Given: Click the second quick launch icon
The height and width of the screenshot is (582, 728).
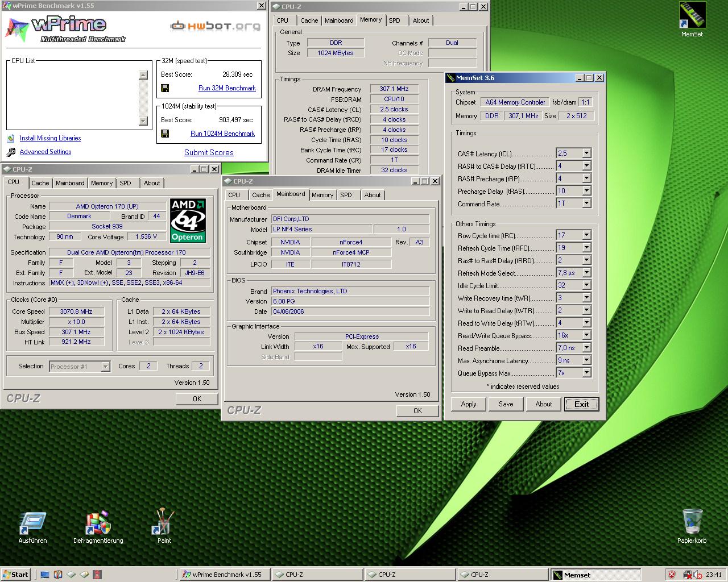Looking at the screenshot, I should pyautogui.click(x=57, y=575).
